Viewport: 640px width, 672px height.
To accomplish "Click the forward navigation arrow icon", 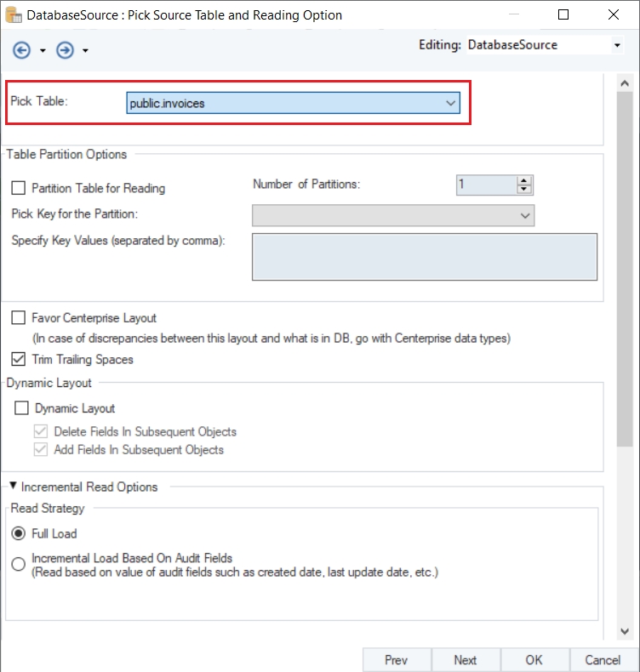I will (65, 51).
